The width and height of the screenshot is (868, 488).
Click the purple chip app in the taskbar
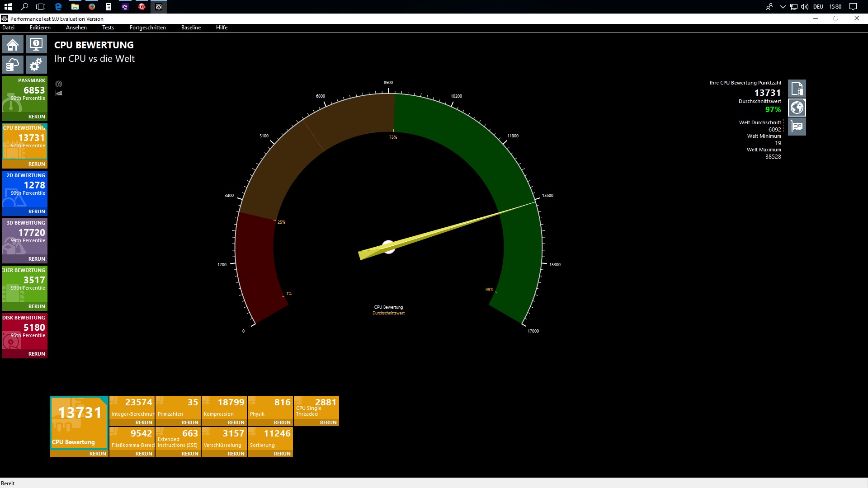(125, 7)
